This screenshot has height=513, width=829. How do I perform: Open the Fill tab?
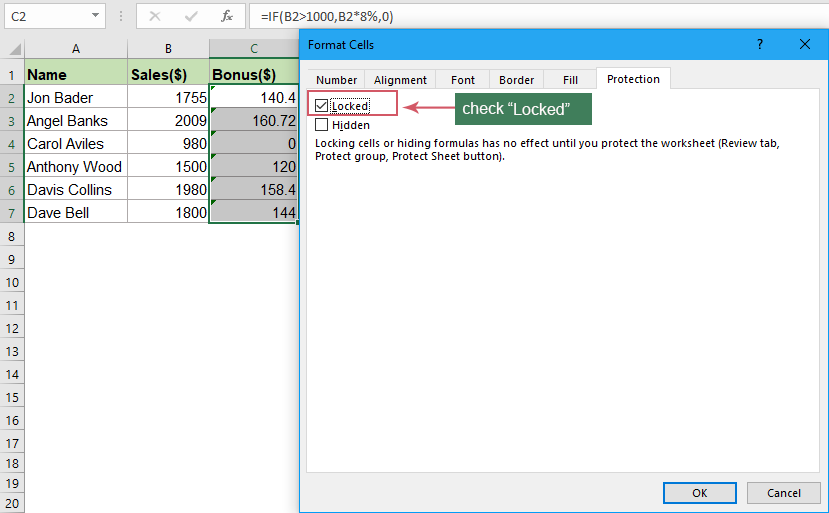click(x=570, y=80)
